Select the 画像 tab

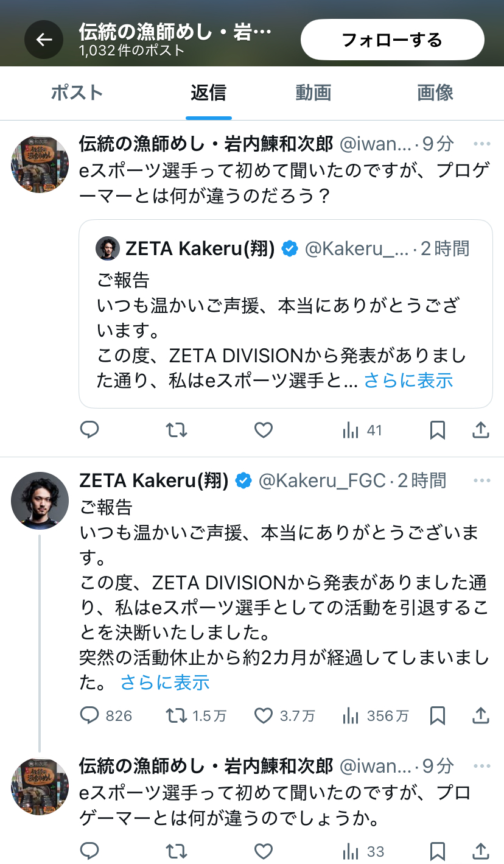click(x=435, y=93)
